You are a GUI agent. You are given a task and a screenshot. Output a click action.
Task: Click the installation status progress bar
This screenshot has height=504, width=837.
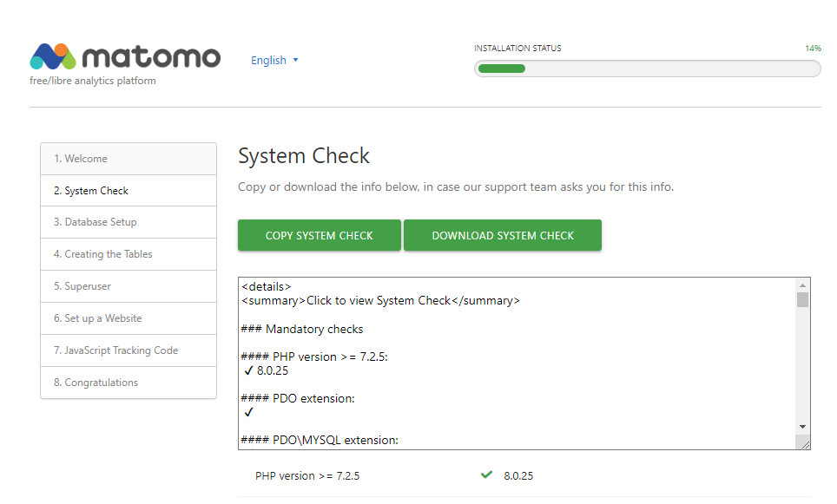click(647, 69)
